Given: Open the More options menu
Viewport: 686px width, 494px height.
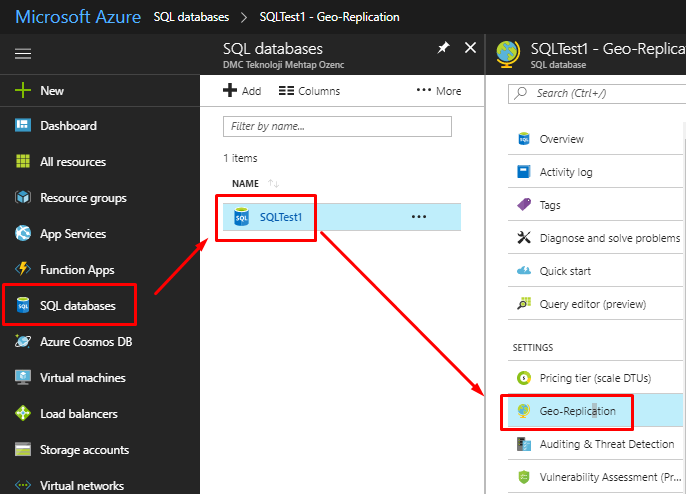Looking at the screenshot, I should 439,91.
